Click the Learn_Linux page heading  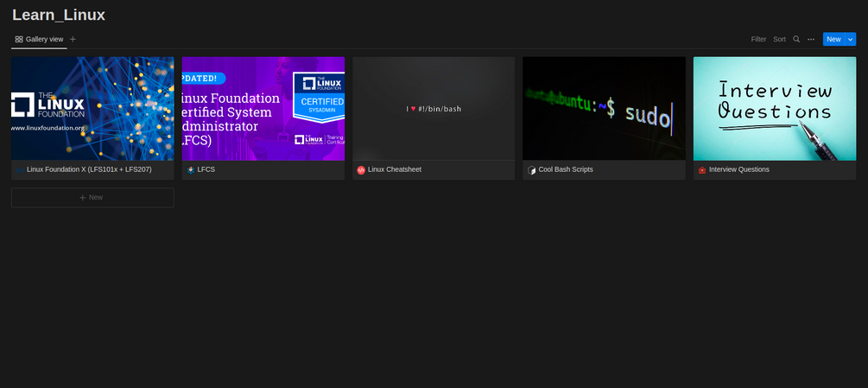59,15
